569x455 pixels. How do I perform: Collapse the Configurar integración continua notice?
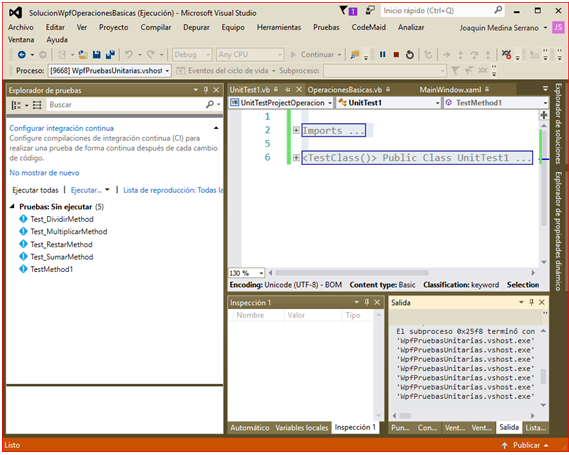coord(216,128)
